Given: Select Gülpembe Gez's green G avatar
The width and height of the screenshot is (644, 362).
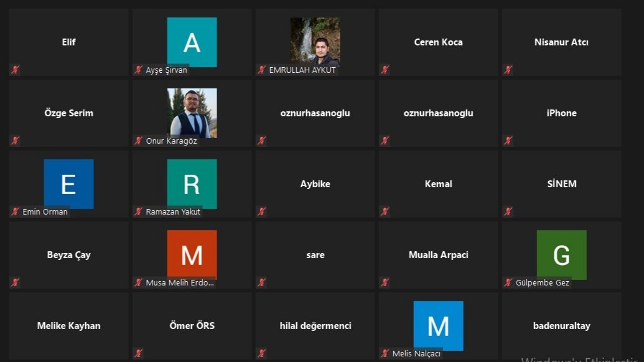Looking at the screenshot, I should 561,254.
